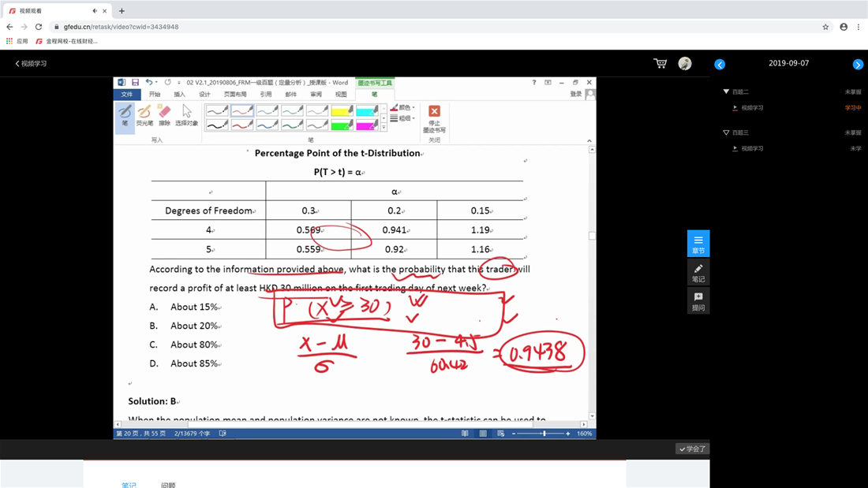Open Word ribbon display options
Image resolution: width=868 pixels, height=488 pixels.
[x=548, y=83]
